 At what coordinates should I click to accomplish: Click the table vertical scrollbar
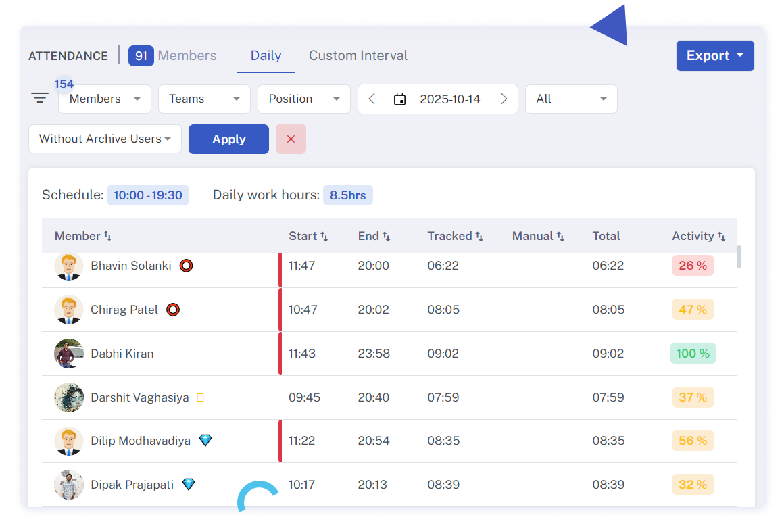pos(739,257)
